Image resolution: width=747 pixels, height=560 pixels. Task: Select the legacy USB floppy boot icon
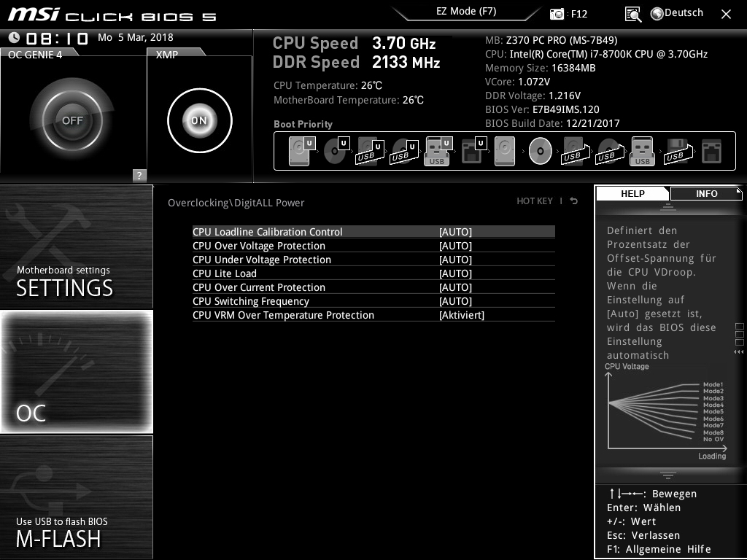point(678,151)
